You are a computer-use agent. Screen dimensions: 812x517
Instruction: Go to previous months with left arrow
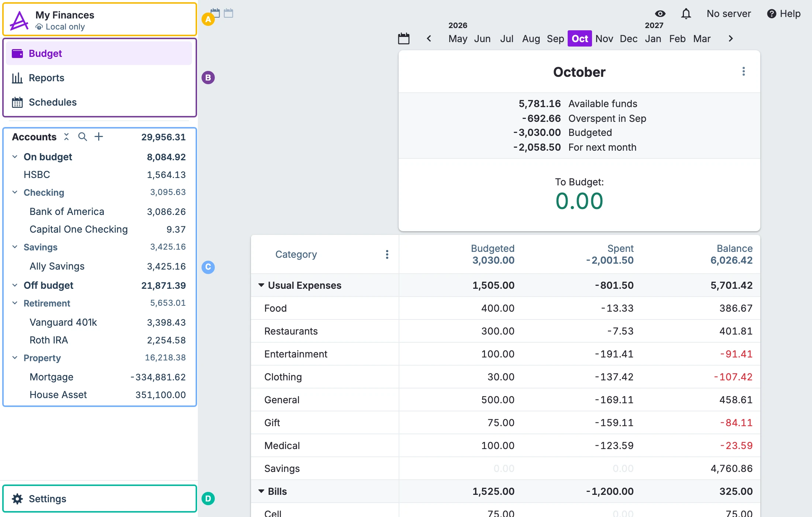(429, 38)
